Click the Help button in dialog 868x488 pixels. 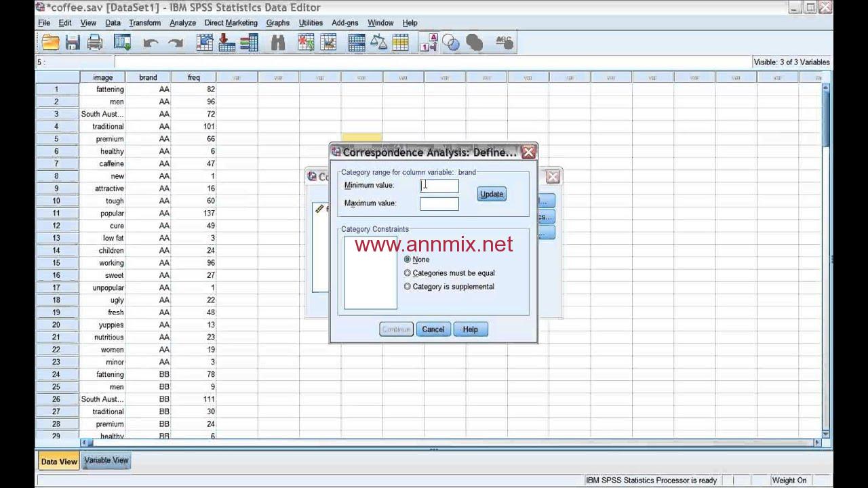[x=471, y=329]
